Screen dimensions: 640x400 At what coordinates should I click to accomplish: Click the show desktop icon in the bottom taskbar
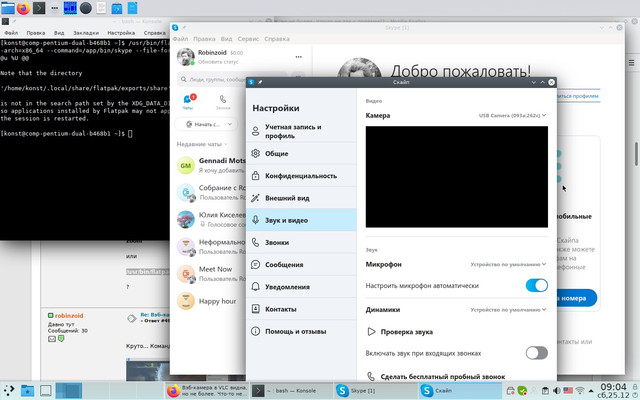pos(46,391)
